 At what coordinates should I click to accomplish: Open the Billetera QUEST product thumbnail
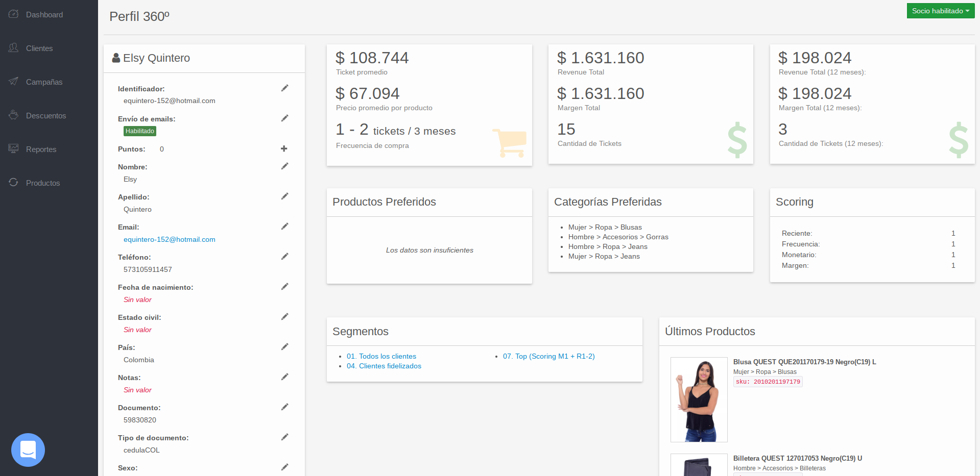[699, 465]
